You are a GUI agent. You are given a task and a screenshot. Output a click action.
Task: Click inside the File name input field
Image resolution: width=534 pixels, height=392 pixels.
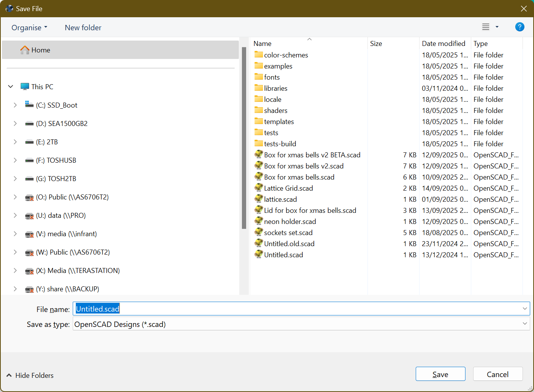coord(230,309)
